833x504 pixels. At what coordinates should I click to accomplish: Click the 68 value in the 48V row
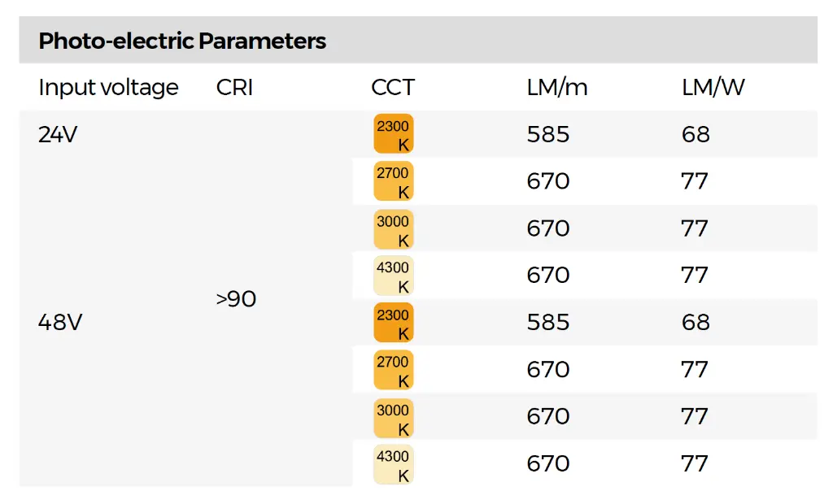coord(696,323)
